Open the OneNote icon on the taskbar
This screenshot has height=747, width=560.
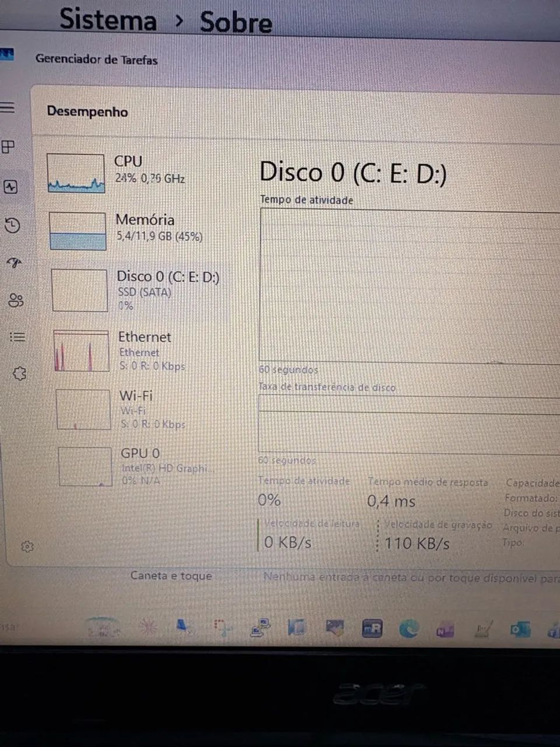pyautogui.click(x=446, y=630)
